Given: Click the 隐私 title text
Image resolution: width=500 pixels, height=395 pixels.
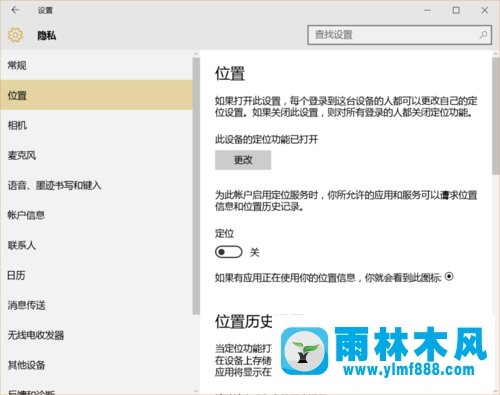Looking at the screenshot, I should coord(47,35).
